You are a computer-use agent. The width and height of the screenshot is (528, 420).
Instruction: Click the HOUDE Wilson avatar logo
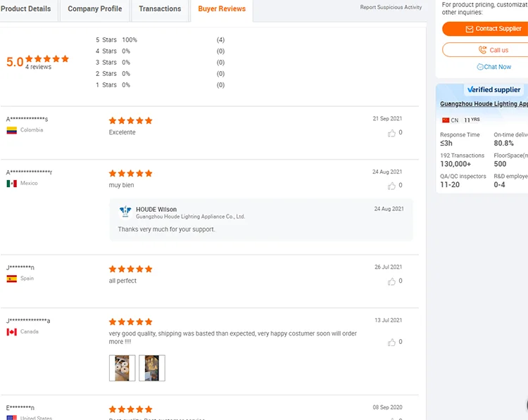125,212
